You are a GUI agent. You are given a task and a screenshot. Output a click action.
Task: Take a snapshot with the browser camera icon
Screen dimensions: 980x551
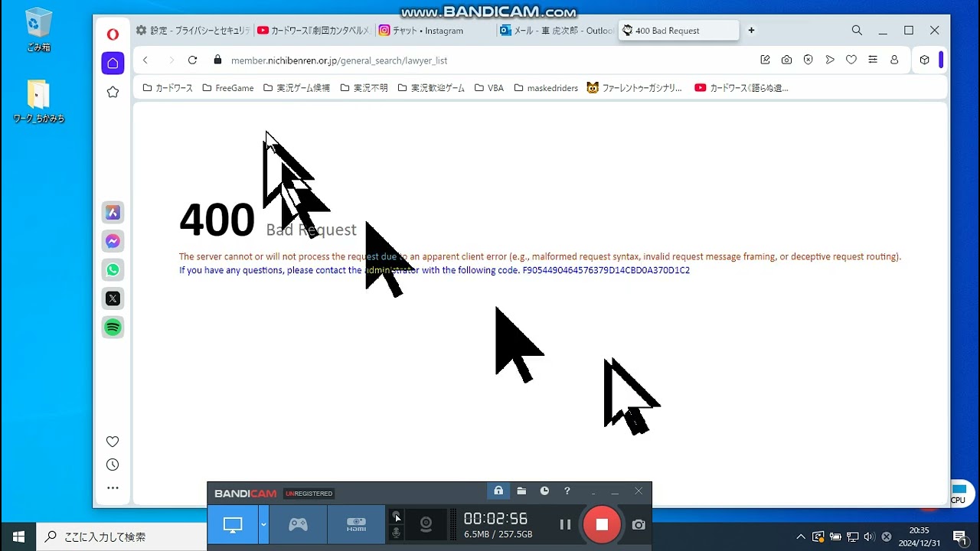click(x=786, y=60)
